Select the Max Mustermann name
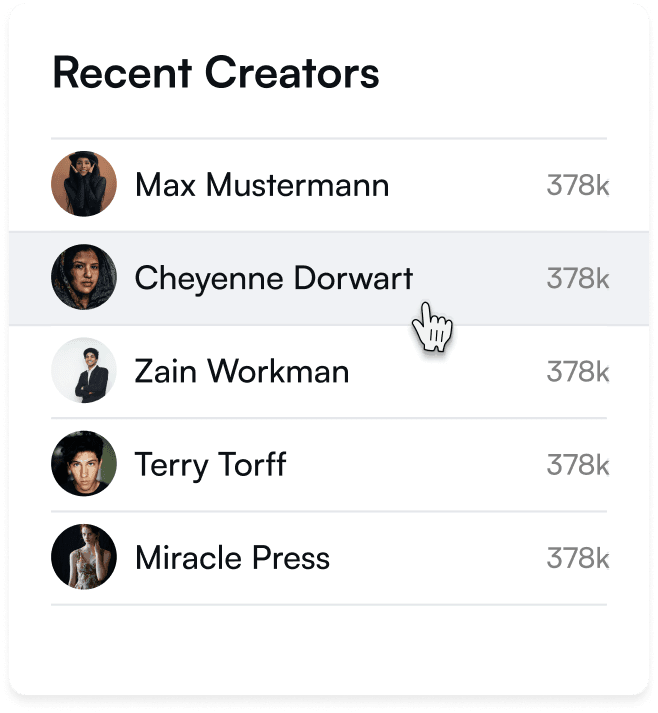Screen dimensions: 658x713 point(262,185)
